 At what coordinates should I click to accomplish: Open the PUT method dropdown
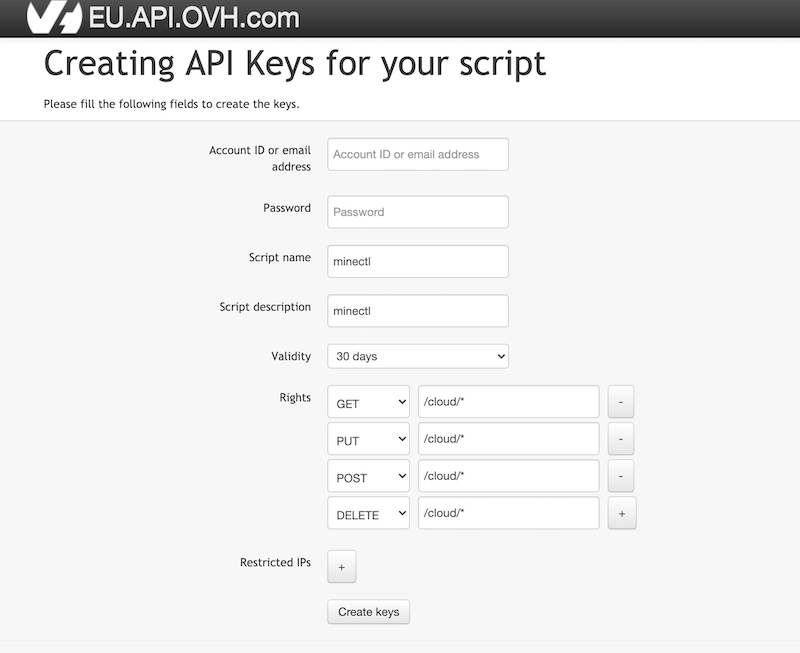368,439
